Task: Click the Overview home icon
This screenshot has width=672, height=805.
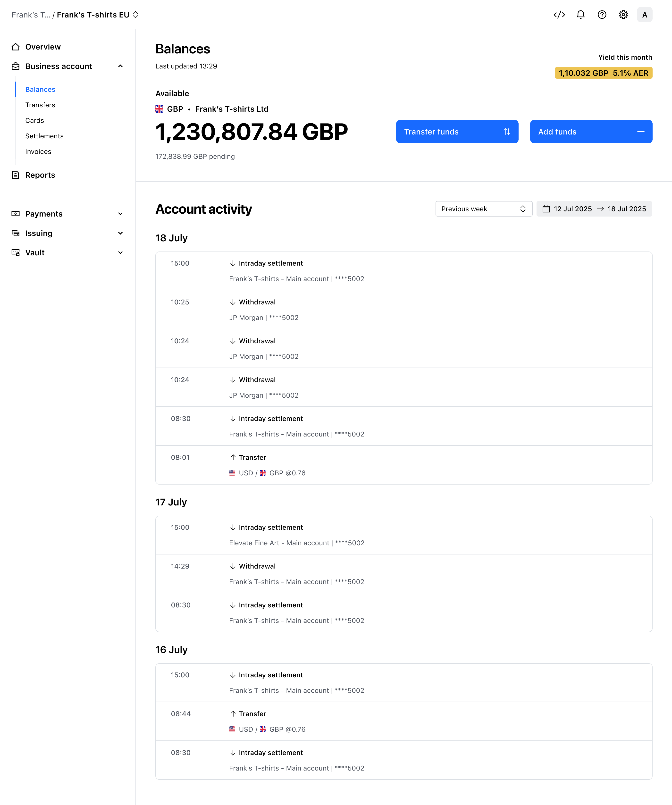Action: click(x=15, y=47)
